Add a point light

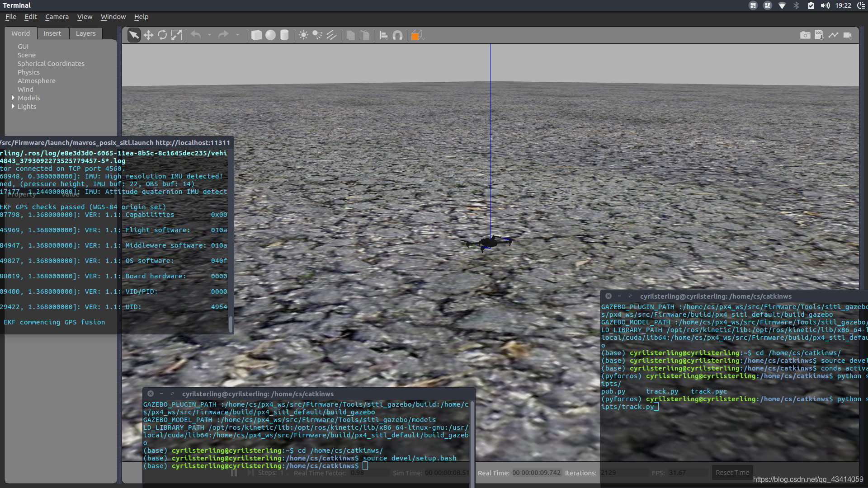tap(303, 35)
